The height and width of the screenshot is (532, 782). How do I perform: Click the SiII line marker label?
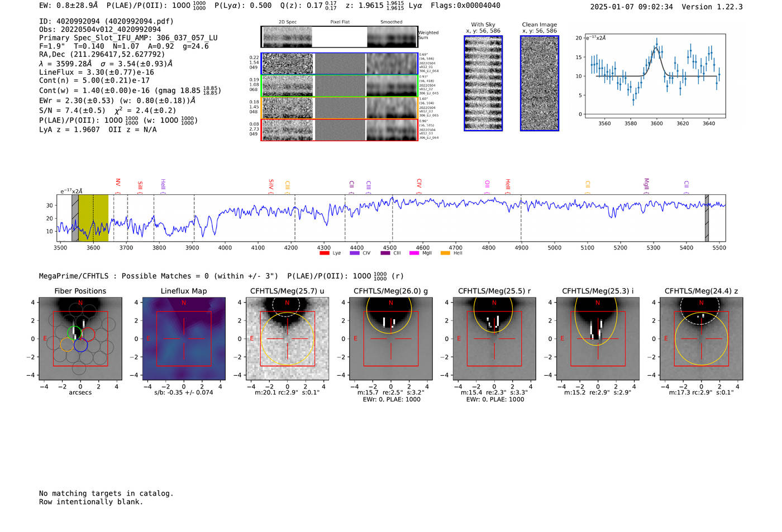[140, 185]
